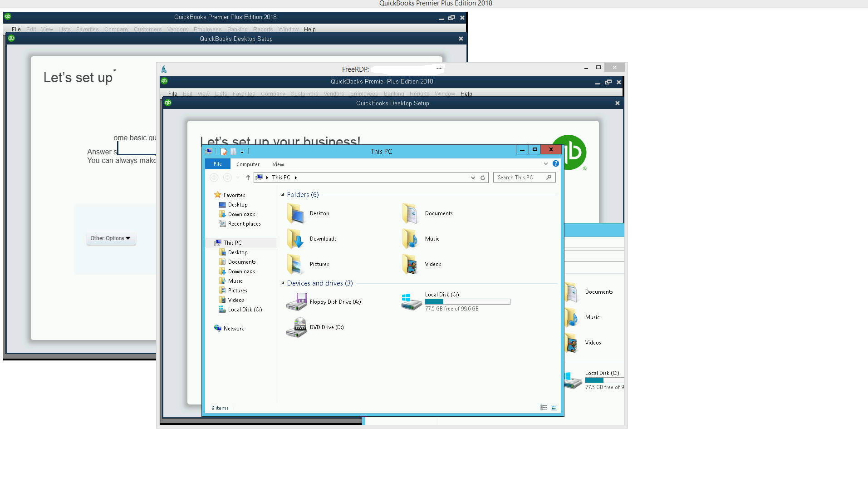Viewport: 868px width, 488px height.
Task: Click the Local Disk (C:) capacity bar
Action: click(x=467, y=301)
